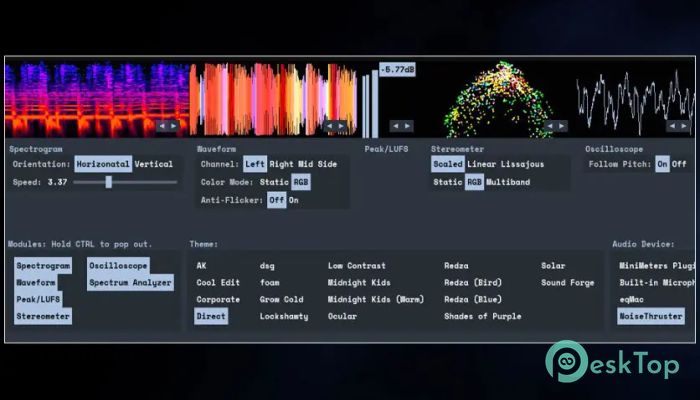
Task: Turn Anti-Flicker Off
Action: coord(277,200)
